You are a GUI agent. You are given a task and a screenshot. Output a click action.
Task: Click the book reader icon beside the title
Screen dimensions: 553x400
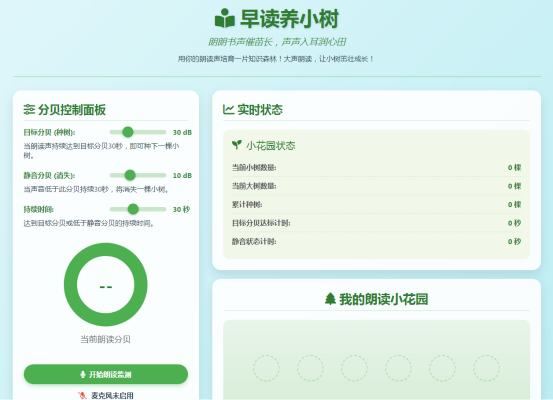tap(225, 19)
